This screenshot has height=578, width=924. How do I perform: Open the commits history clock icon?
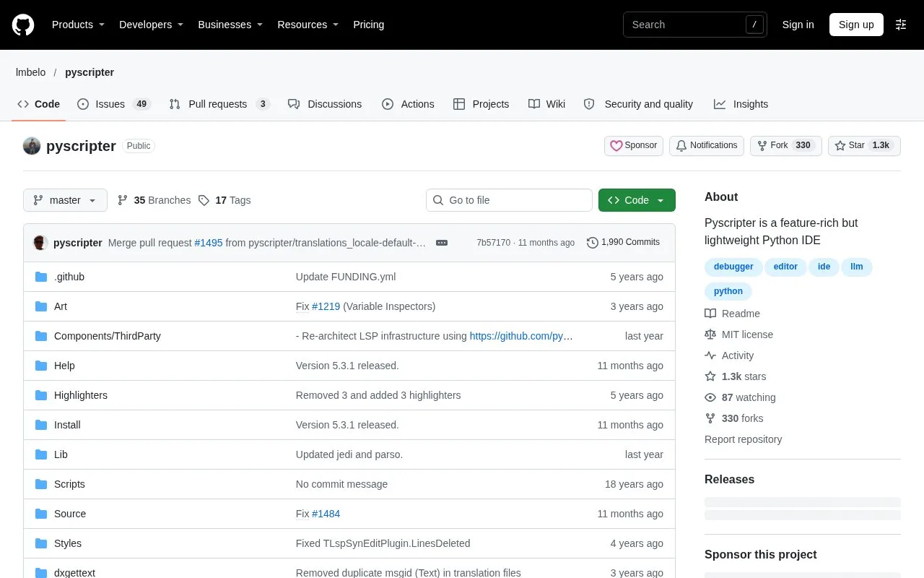tap(593, 243)
